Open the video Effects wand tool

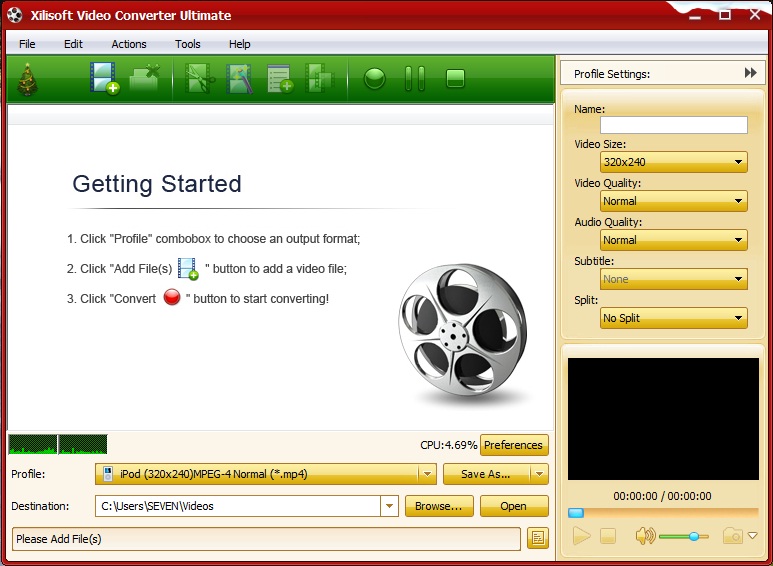[x=240, y=78]
